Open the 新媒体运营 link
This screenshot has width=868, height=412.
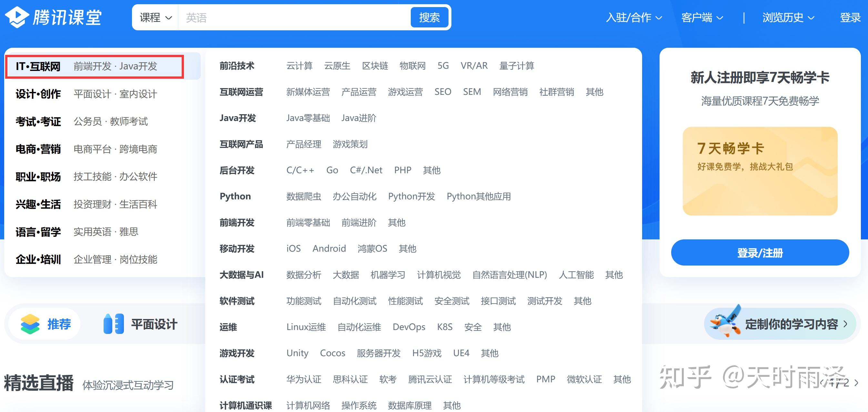tap(308, 92)
